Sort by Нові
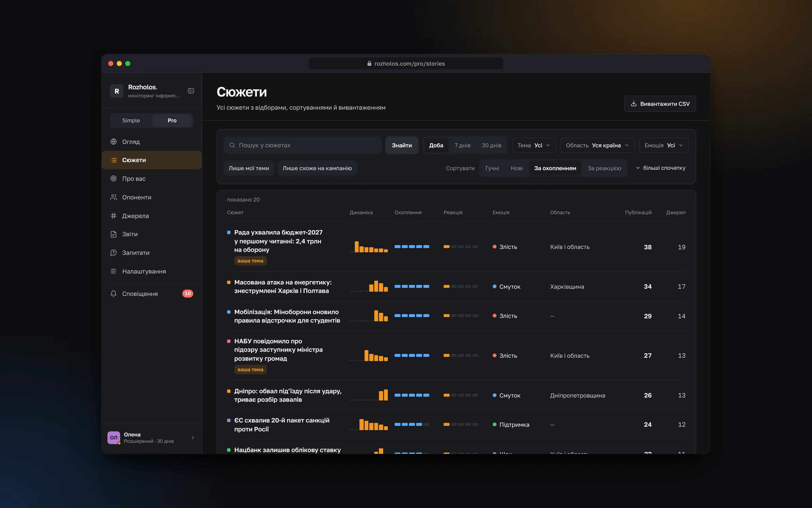This screenshot has width=812, height=508. click(517, 168)
